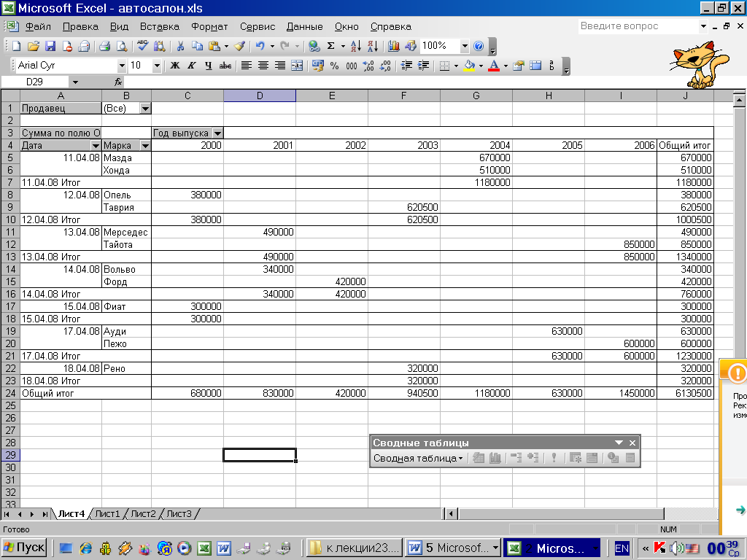
Task: Expand the Продавец (Все) filter dropdown
Action: click(x=145, y=109)
